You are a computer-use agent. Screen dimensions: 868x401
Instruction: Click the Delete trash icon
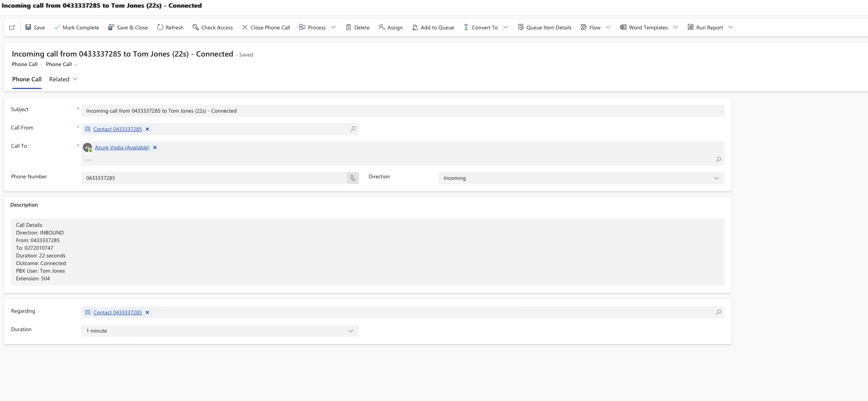click(x=348, y=27)
